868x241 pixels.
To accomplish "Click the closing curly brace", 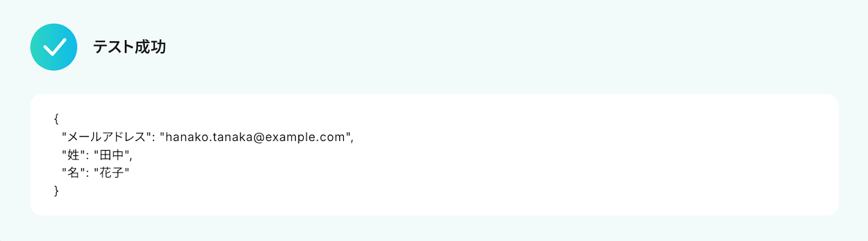I will tap(56, 191).
